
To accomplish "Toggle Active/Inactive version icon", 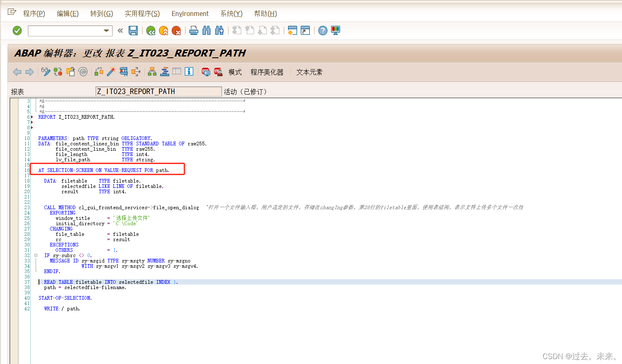I will click(58, 72).
